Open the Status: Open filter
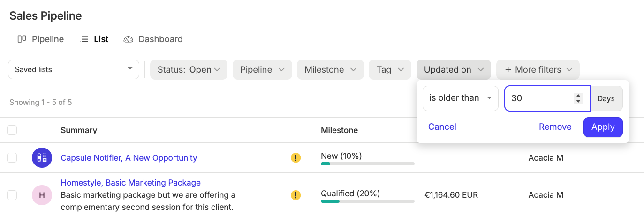 coord(189,69)
